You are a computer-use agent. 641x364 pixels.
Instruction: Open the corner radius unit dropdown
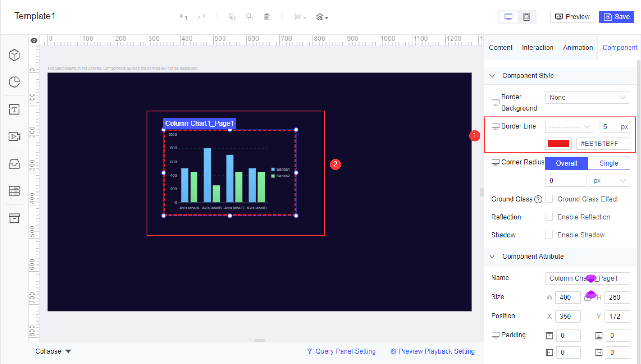pyautogui.click(x=609, y=180)
